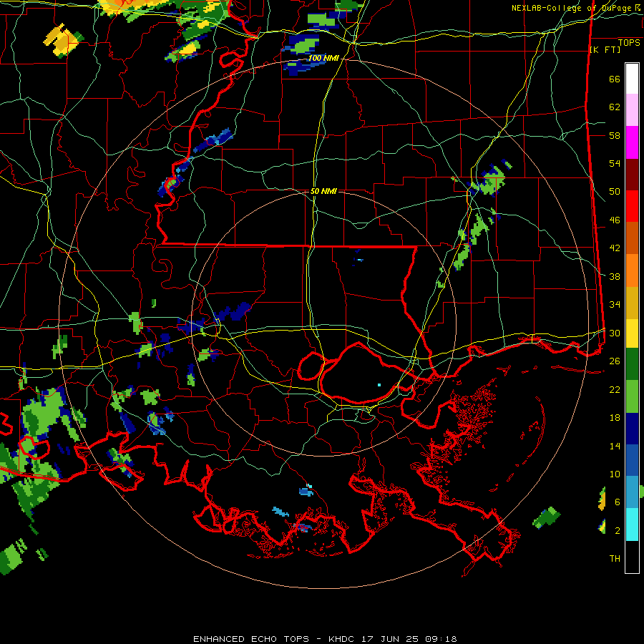Click the 'K FT' units label

point(605,49)
